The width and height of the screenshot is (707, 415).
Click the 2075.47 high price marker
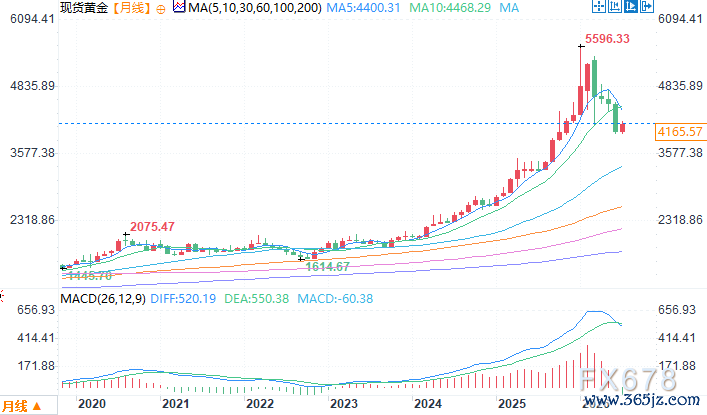click(x=152, y=226)
